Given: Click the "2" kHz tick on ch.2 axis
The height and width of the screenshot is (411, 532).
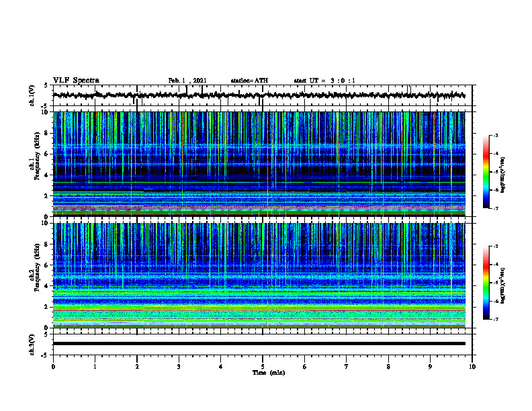Looking at the screenshot, I should [46, 307].
